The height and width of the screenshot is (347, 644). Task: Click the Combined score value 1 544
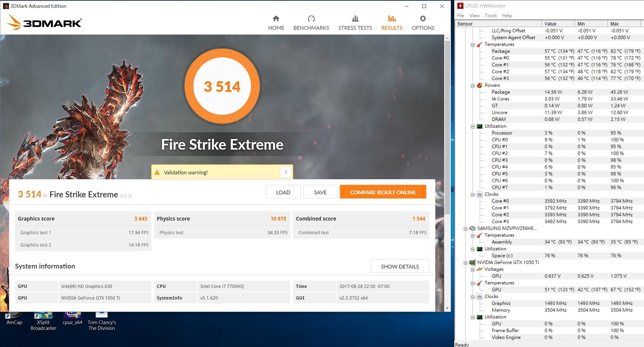(x=419, y=219)
